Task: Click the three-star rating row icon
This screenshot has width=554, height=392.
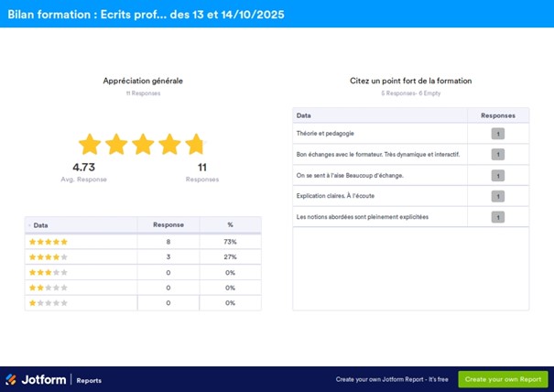Action: (49, 272)
